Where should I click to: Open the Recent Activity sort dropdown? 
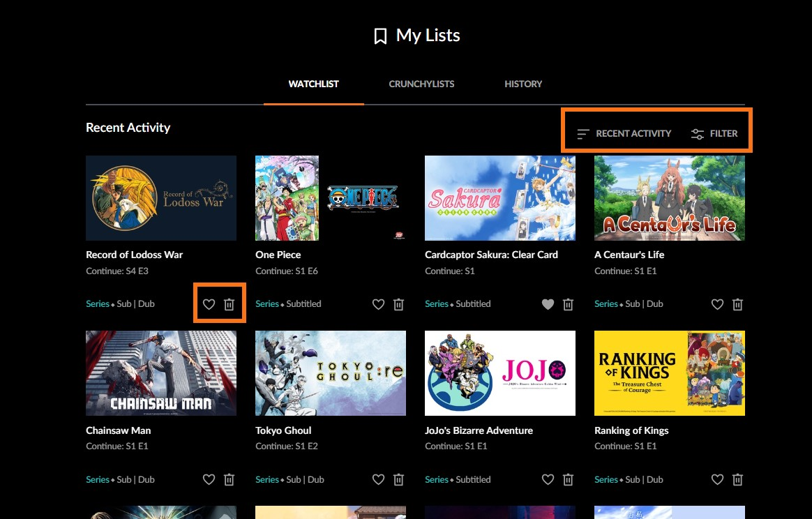coord(624,134)
